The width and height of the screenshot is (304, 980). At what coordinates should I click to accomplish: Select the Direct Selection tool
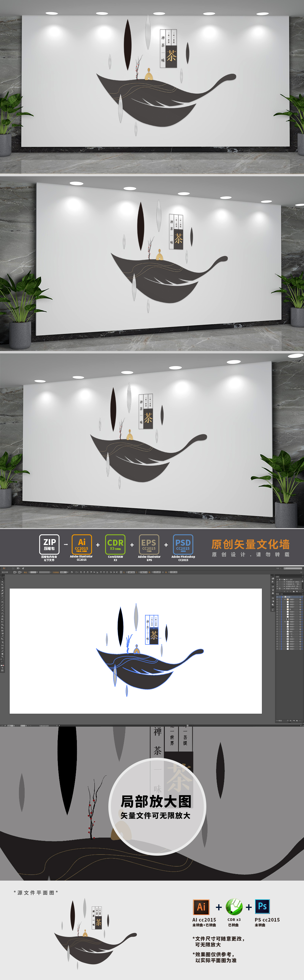coord(2,582)
